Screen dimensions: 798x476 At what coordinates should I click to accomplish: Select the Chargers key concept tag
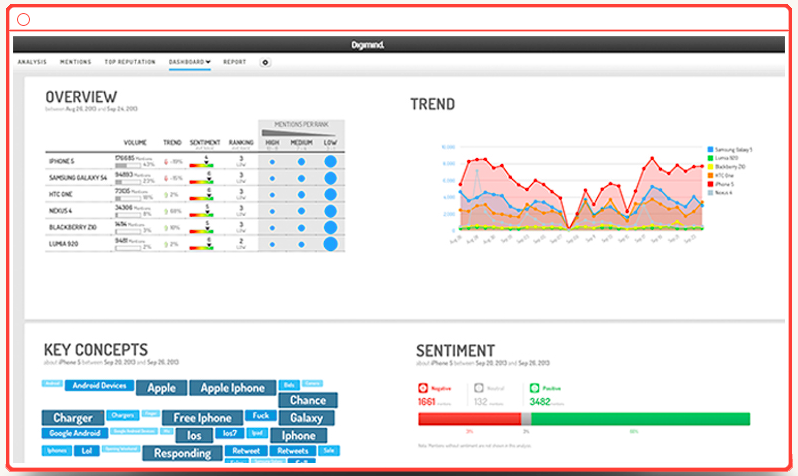(123, 415)
